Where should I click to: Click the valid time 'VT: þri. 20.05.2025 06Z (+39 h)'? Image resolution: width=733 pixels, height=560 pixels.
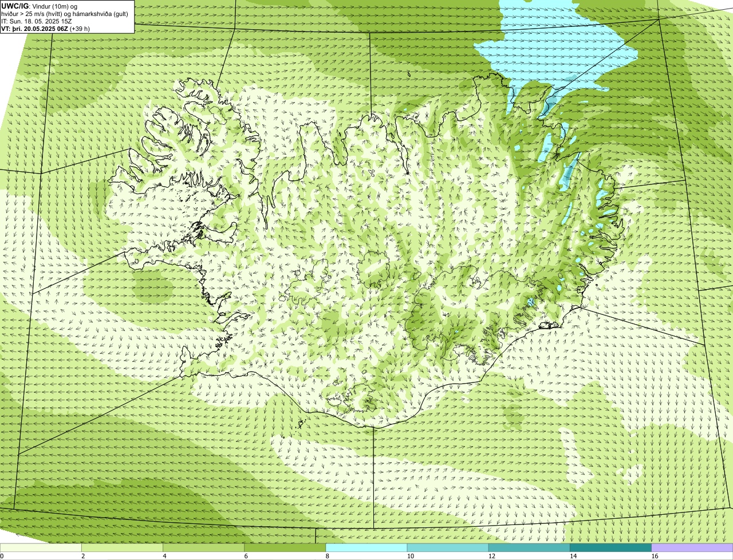46,28
